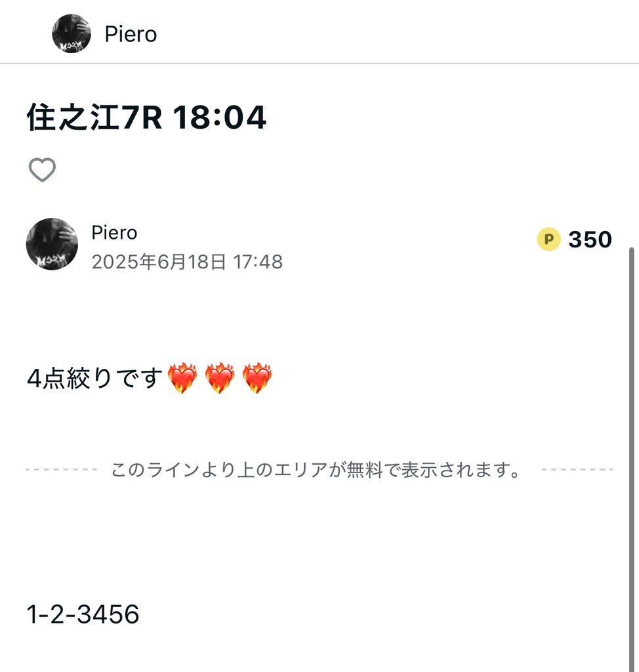Click the 2025年6月18日 post date

tap(159, 262)
